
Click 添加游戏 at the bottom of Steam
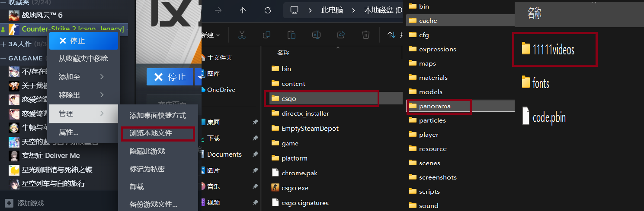(31, 203)
